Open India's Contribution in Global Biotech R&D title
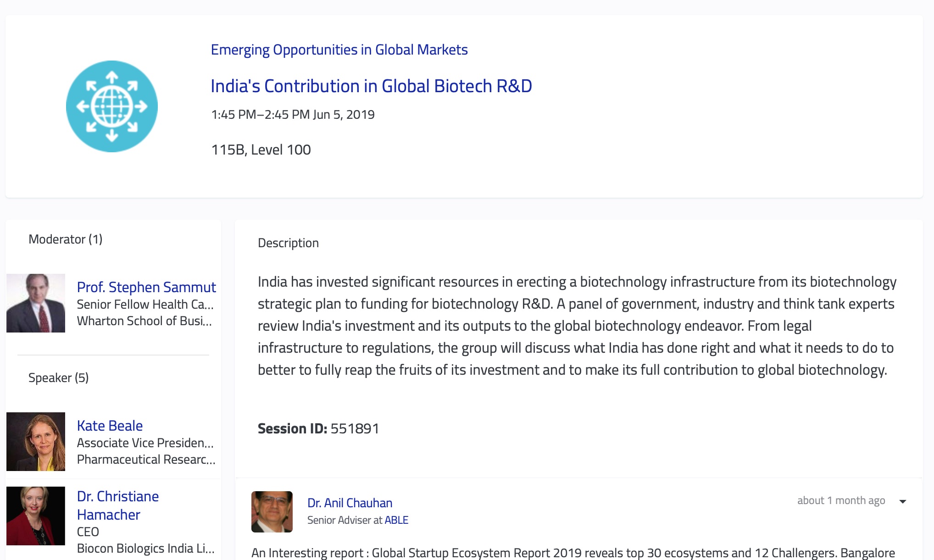 click(x=371, y=86)
